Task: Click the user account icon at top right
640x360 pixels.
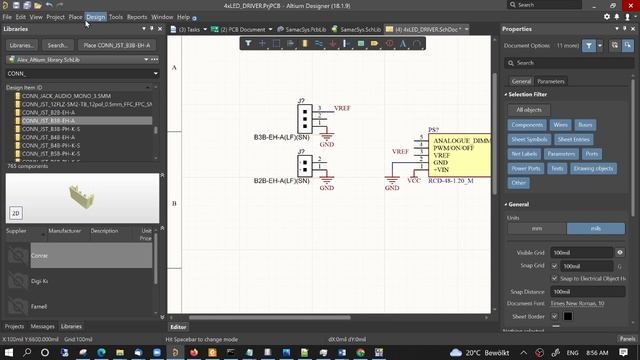Action: (x=627, y=17)
